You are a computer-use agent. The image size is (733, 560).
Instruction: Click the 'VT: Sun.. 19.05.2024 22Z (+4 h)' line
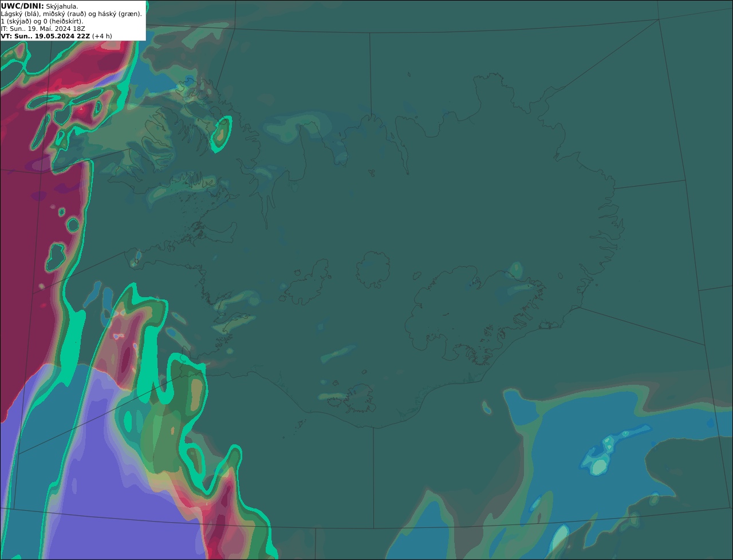click(56, 36)
